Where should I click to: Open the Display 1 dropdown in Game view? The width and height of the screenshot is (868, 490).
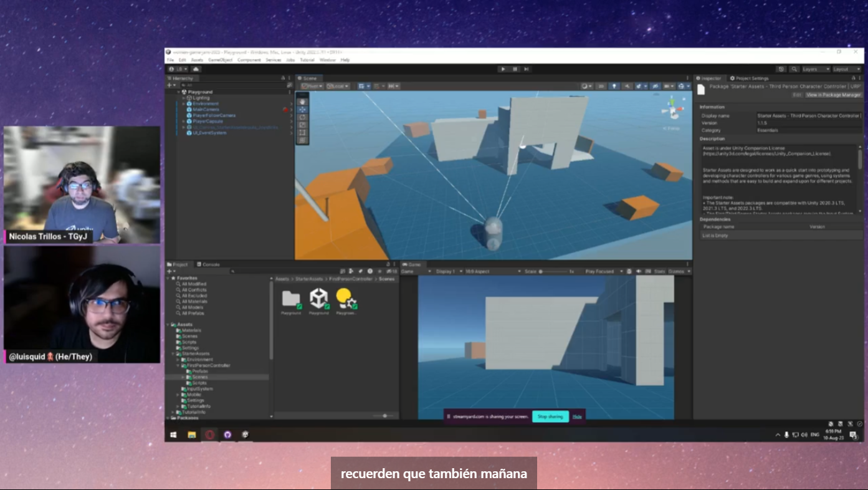(448, 272)
